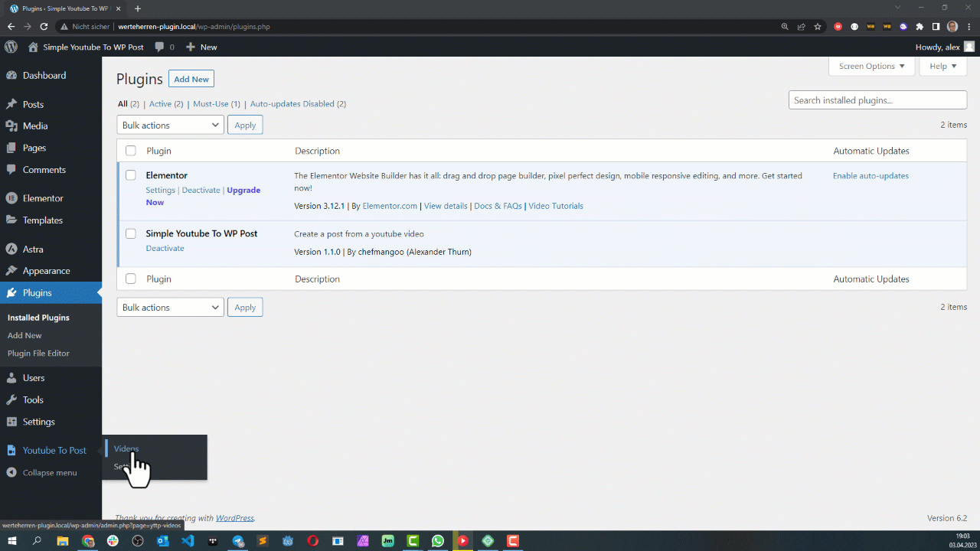Click the share page icon in address bar
This screenshot has height=551, width=980.
(802, 26)
